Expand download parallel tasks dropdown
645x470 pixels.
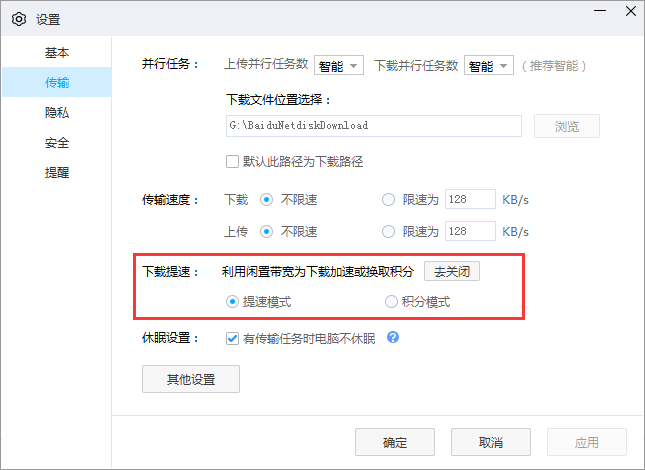click(x=489, y=66)
